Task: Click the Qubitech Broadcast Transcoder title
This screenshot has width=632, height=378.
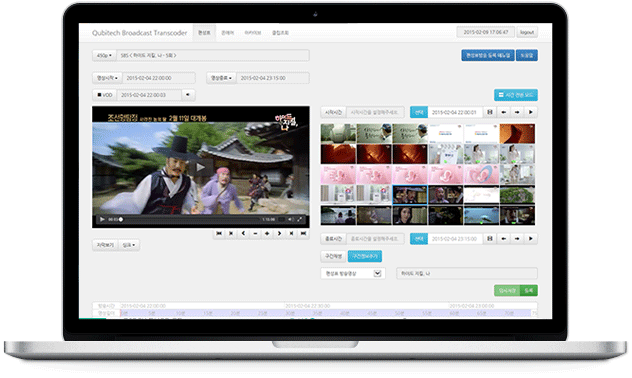Action: click(139, 33)
